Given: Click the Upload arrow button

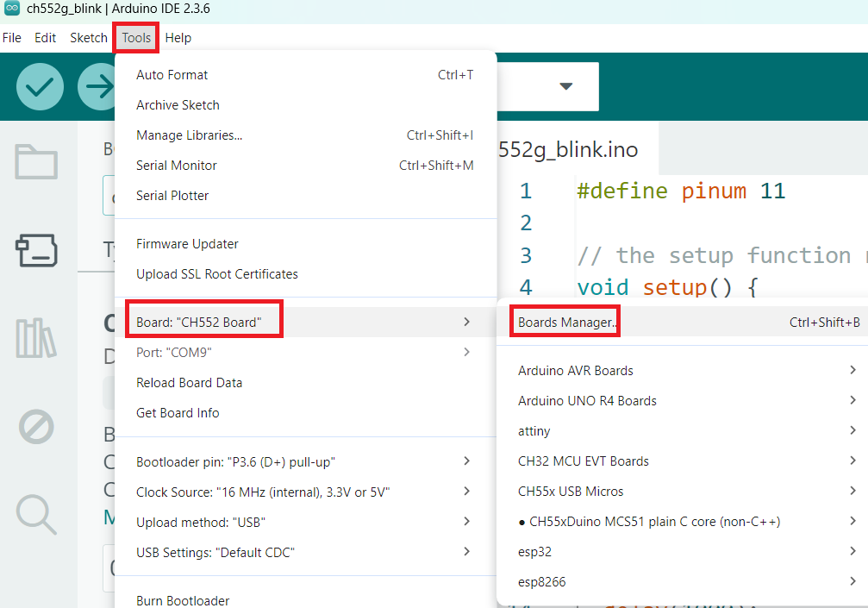Looking at the screenshot, I should click(97, 86).
